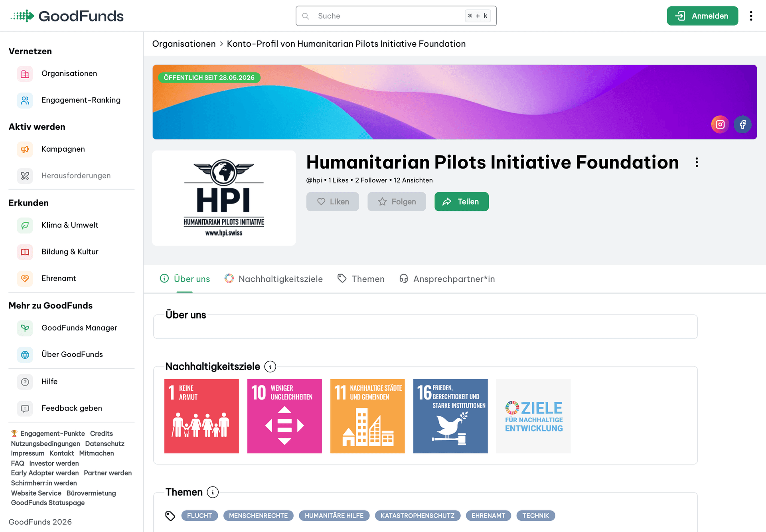Open the organisation's Instagram profile
766x532 pixels.
[720, 125]
